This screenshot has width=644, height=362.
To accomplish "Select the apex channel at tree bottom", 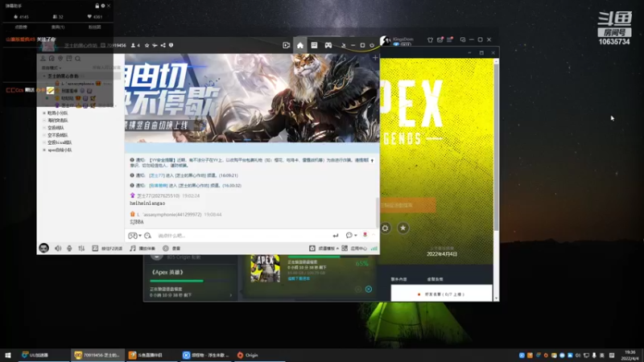I will [60, 150].
